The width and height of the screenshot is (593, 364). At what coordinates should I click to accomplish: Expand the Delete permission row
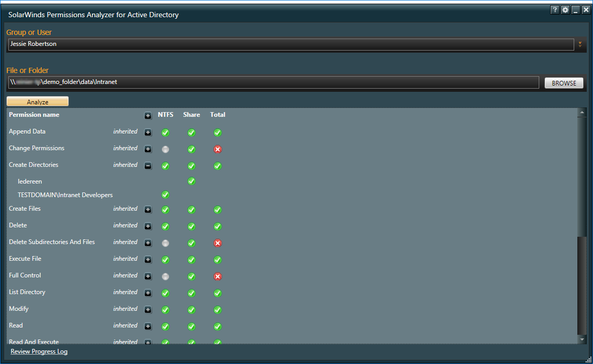[148, 226]
